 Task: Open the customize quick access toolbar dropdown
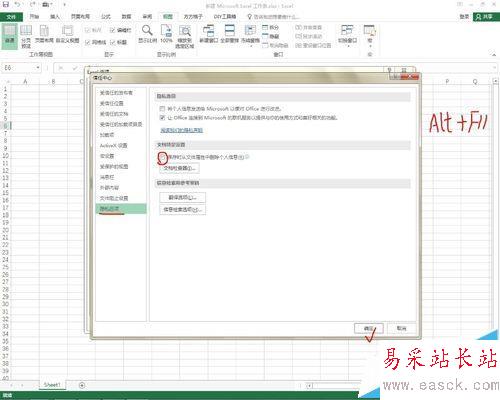coord(64,5)
